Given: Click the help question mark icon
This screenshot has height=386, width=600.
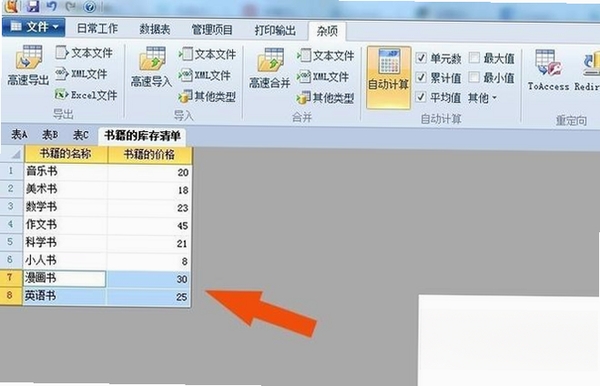Looking at the screenshot, I should (x=89, y=7).
